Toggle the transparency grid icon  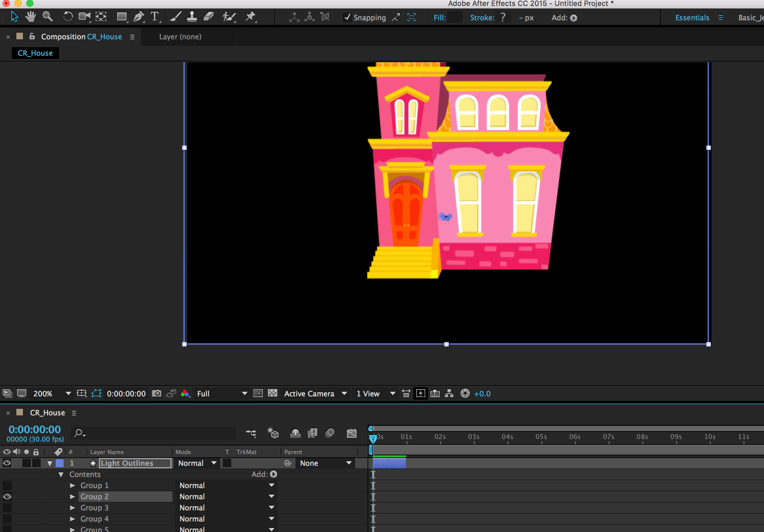point(273,393)
